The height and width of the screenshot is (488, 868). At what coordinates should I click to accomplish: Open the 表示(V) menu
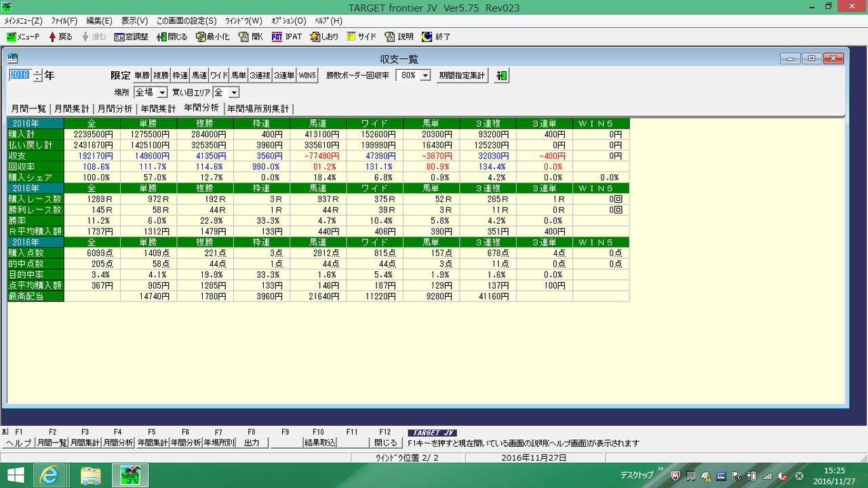tap(134, 21)
